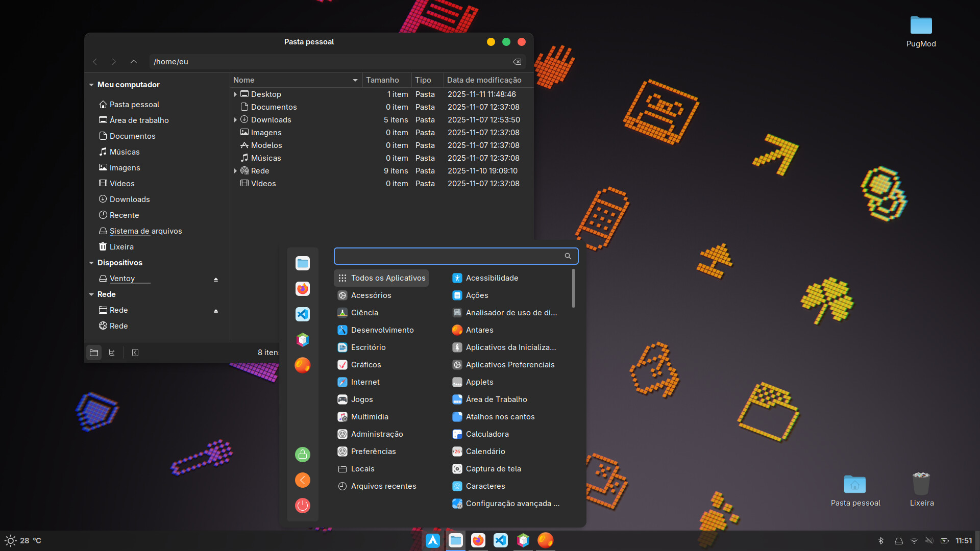This screenshot has height=551, width=980.
Task: Show tree view in file manager sidebar
Action: click(x=112, y=353)
